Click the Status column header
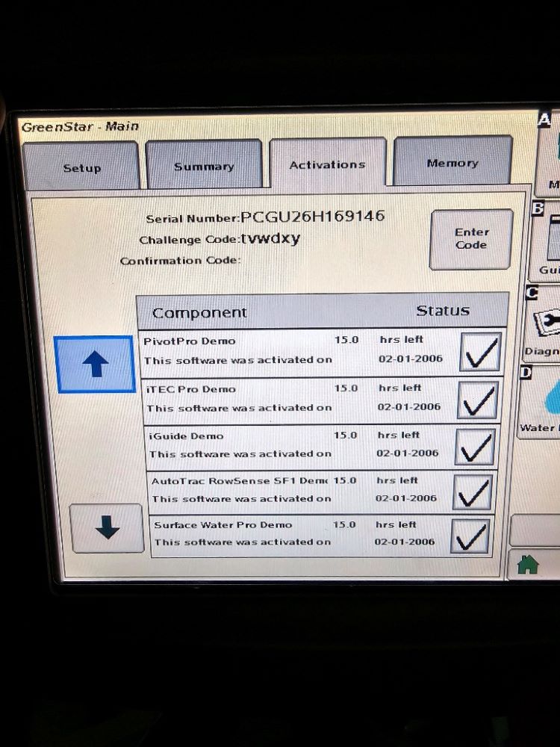 (x=443, y=311)
